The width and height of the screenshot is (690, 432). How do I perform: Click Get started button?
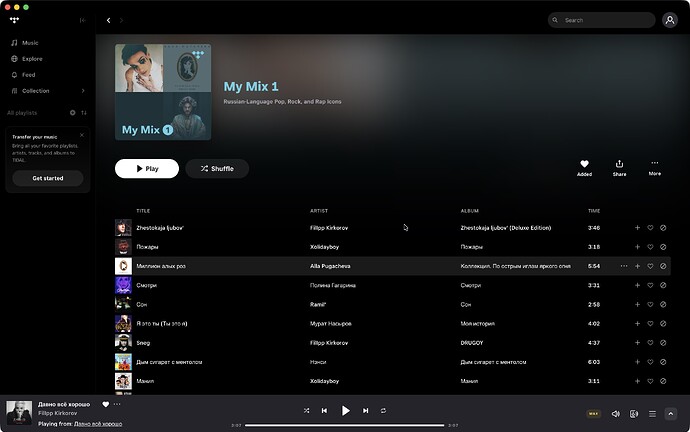tap(48, 178)
